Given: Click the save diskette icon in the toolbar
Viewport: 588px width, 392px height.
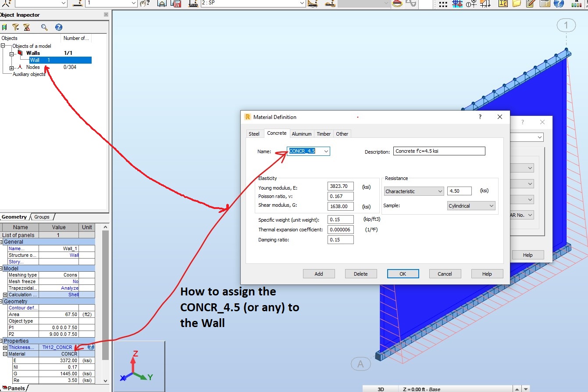Looking at the screenshot, I should point(177,4).
